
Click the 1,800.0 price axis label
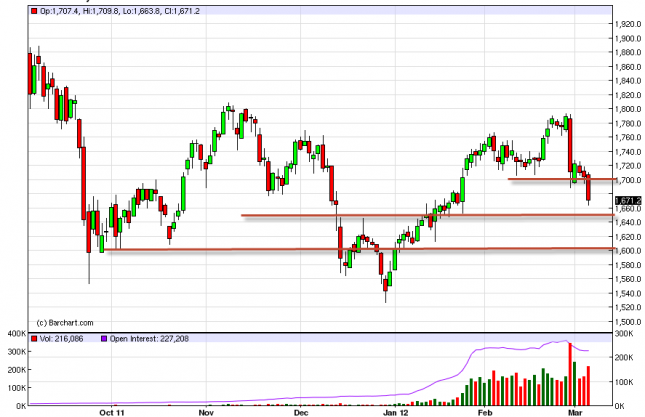[628, 109]
